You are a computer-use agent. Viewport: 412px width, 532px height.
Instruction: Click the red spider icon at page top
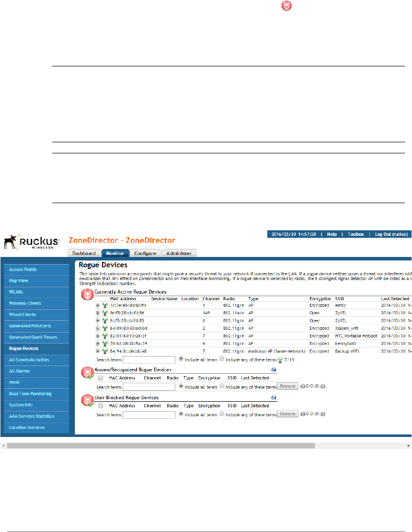tap(286, 6)
